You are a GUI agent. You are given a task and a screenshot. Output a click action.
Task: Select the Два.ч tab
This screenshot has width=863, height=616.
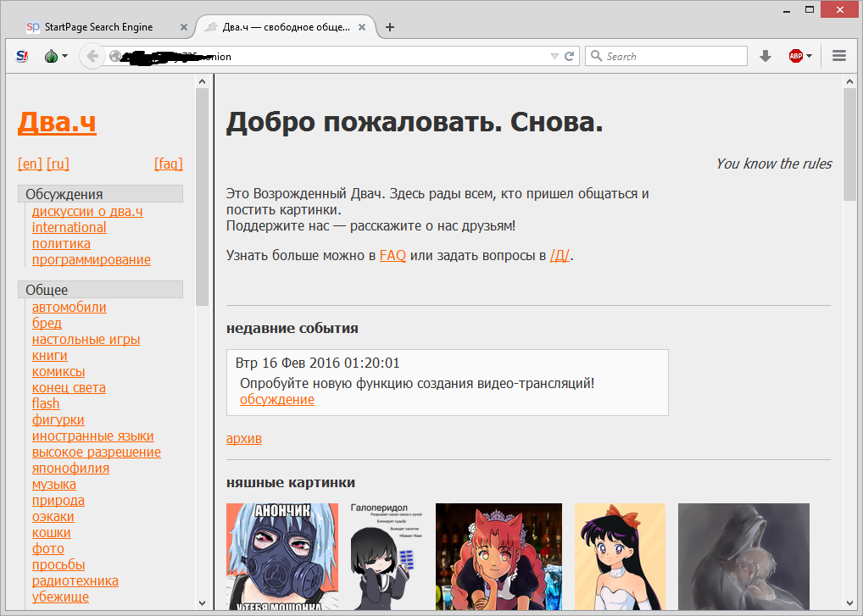[285, 27]
